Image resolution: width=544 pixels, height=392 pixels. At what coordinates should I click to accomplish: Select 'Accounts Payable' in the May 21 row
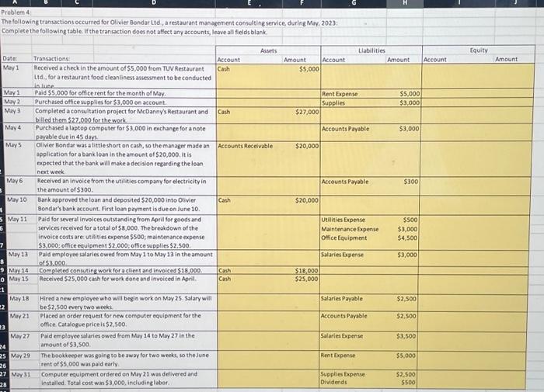343,316
